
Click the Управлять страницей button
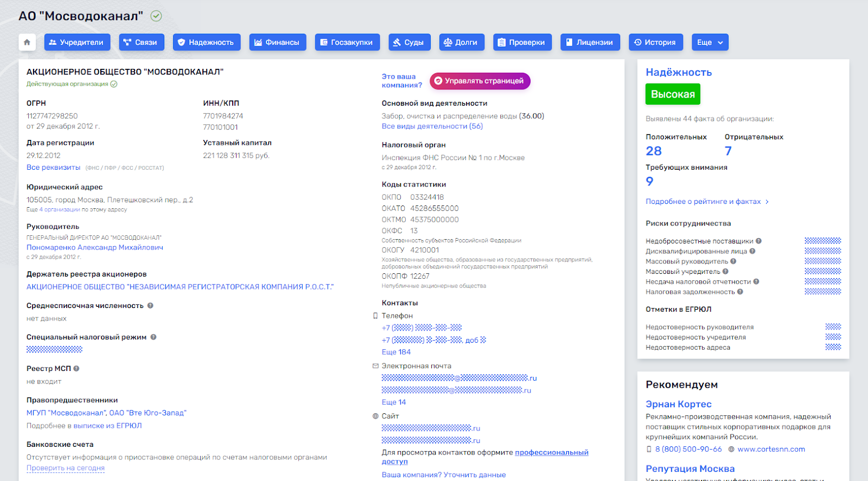point(480,81)
